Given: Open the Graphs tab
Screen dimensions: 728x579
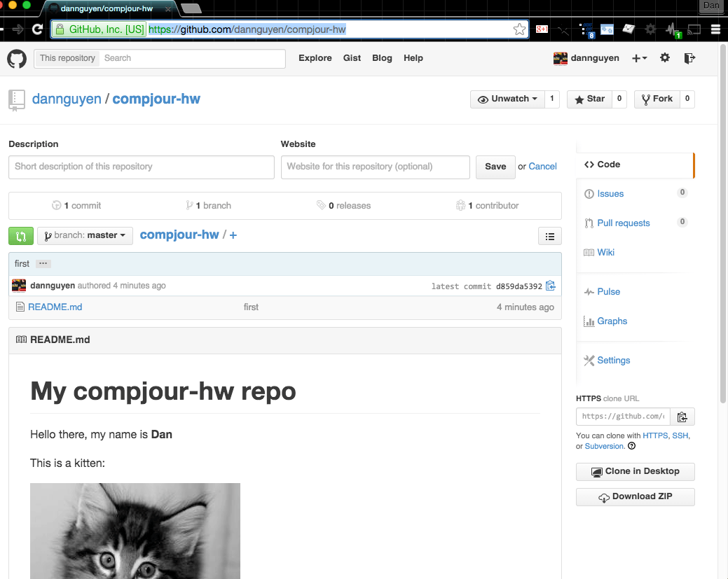Looking at the screenshot, I should 612,321.
